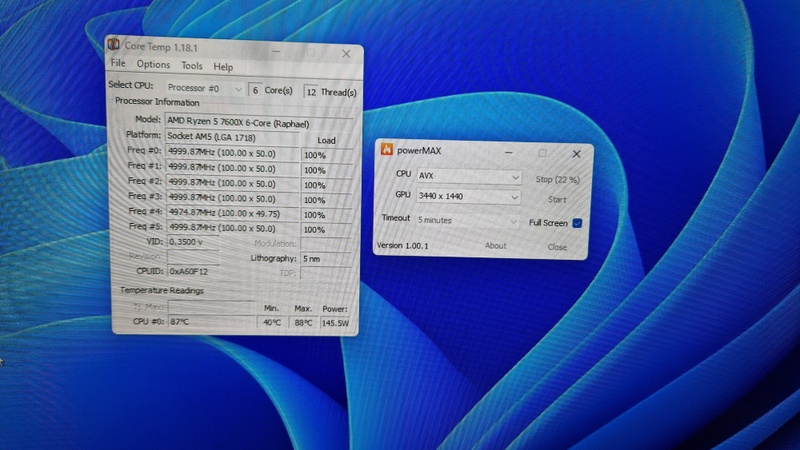Open the File menu in Core Temp

(x=118, y=63)
